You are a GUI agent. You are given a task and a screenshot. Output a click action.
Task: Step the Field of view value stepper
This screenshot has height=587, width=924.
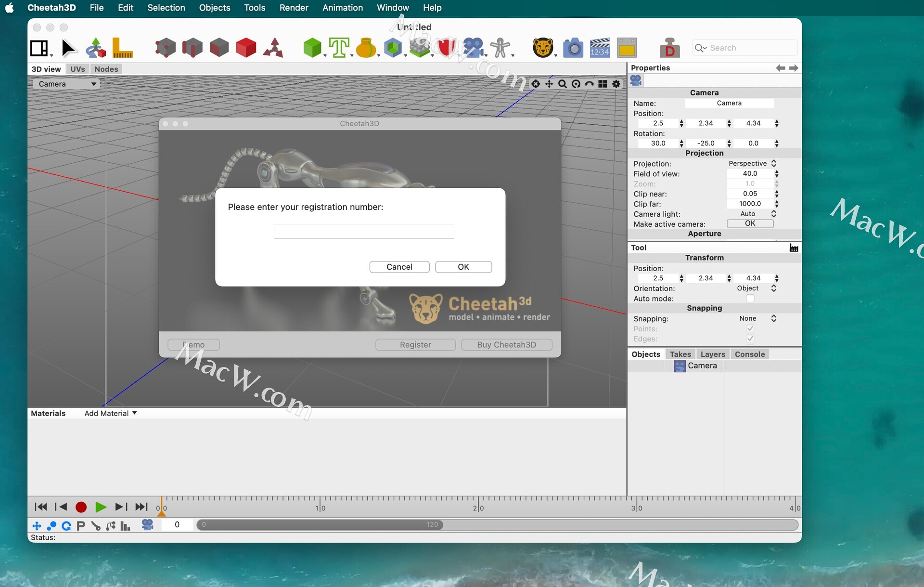pos(777,174)
